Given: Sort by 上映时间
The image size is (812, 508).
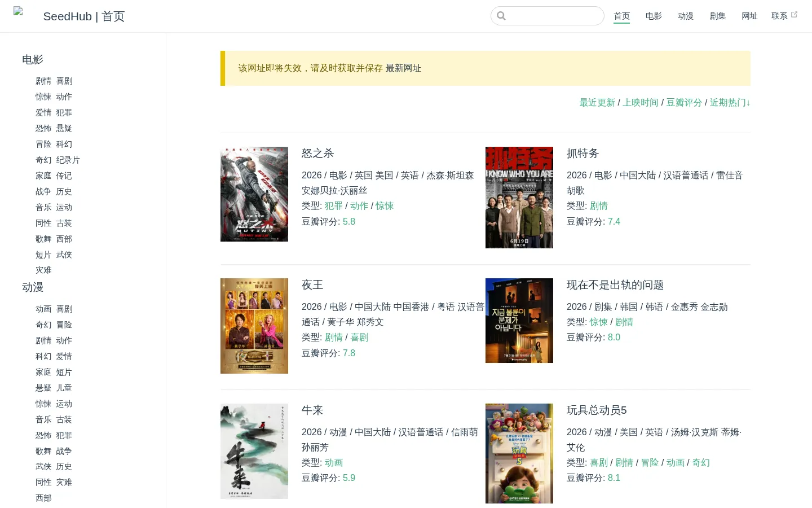Looking at the screenshot, I should click(x=641, y=103).
